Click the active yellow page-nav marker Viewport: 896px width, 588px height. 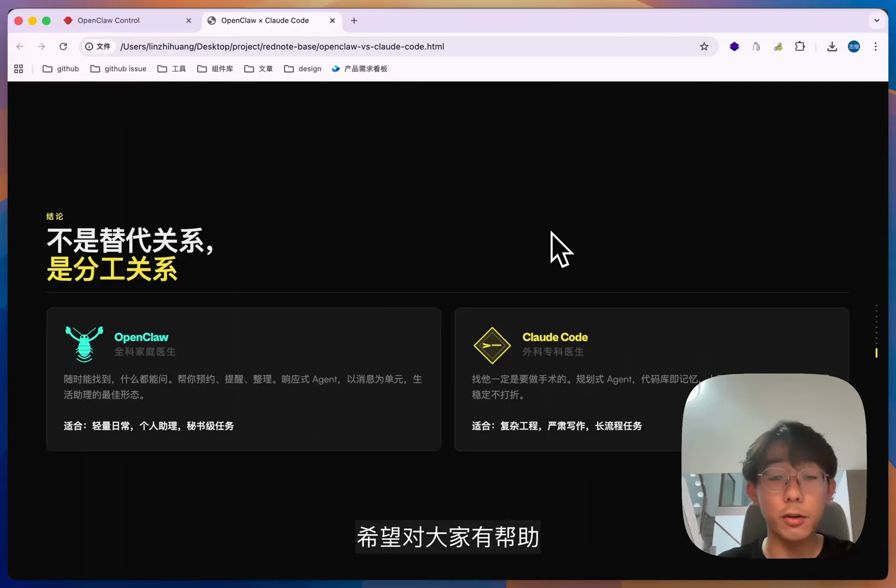click(x=876, y=353)
